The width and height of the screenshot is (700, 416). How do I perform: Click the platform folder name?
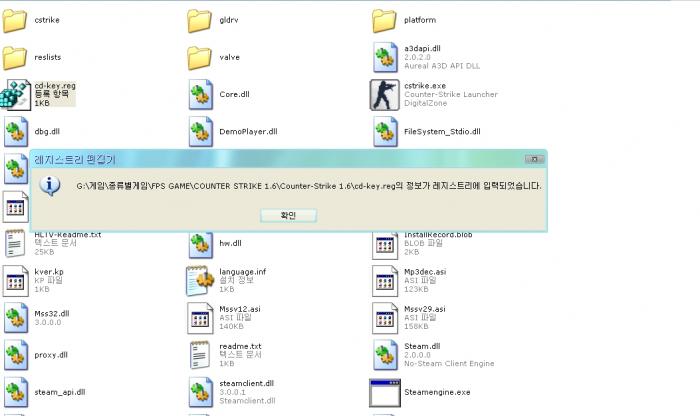[420, 20]
